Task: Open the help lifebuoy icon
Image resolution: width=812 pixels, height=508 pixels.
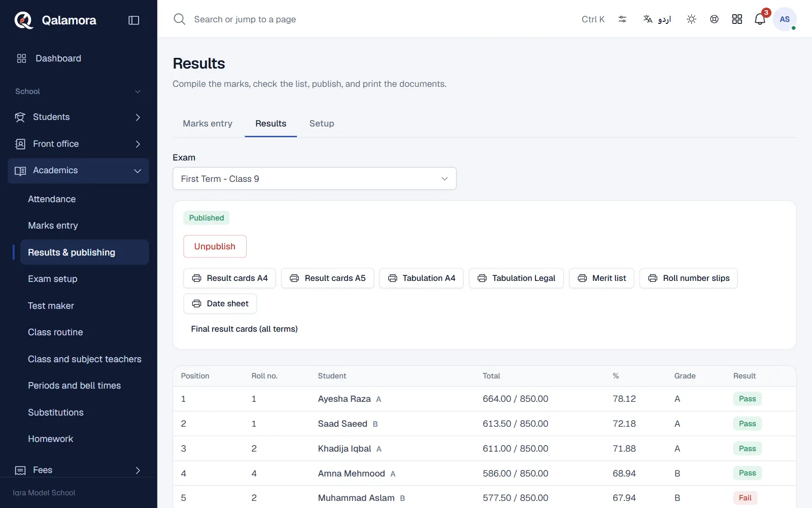Action: 714,19
